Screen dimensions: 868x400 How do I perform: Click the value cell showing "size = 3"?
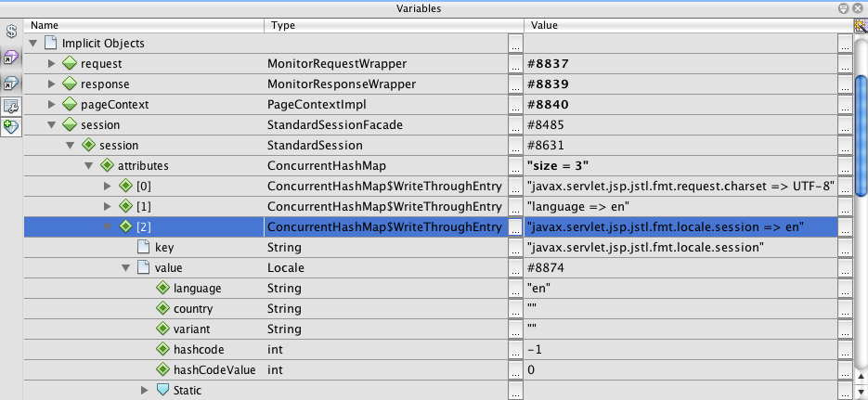point(680,166)
